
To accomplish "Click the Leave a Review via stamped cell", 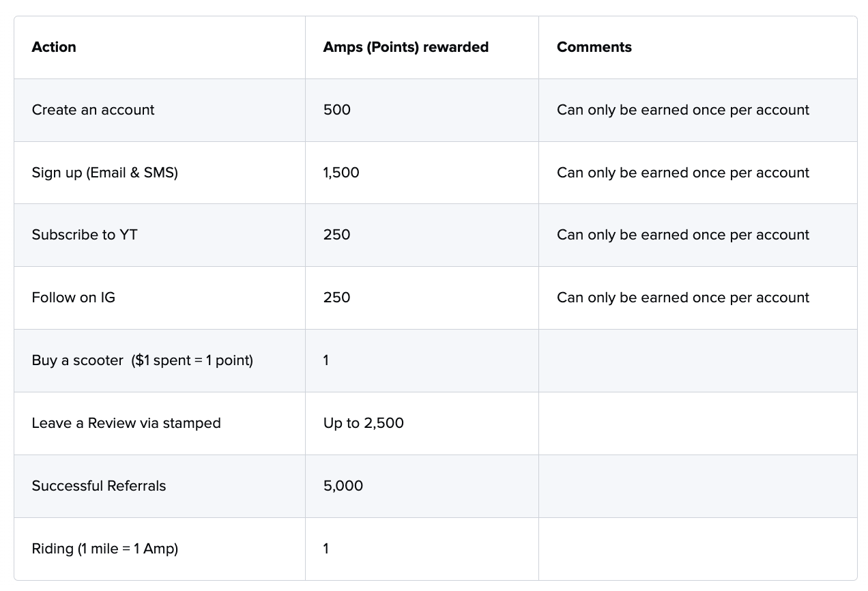I will tap(126, 423).
